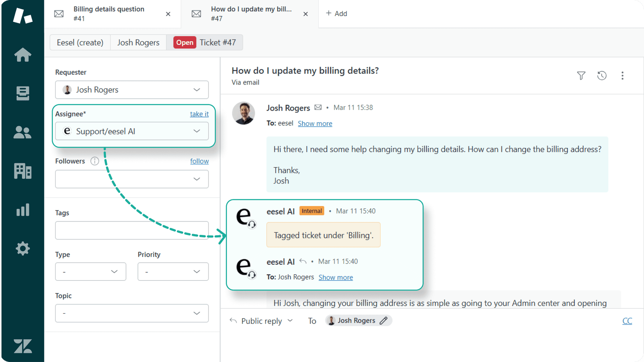Image resolution: width=644 pixels, height=362 pixels.
Task: Click the conversation filter icon
Action: tap(581, 75)
